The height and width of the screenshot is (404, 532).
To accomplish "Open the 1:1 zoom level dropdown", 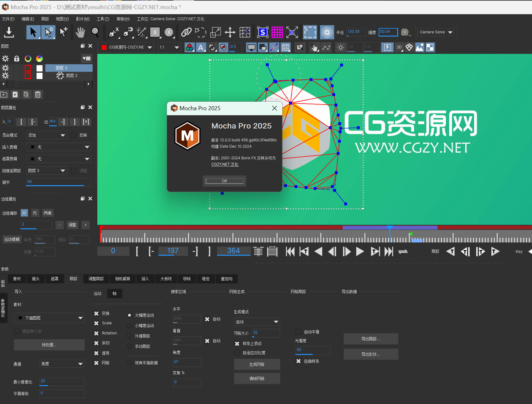I will coord(169,48).
